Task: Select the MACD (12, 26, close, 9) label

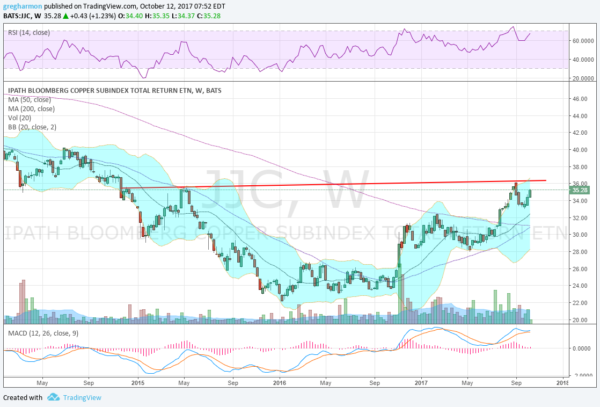Action: point(43,333)
